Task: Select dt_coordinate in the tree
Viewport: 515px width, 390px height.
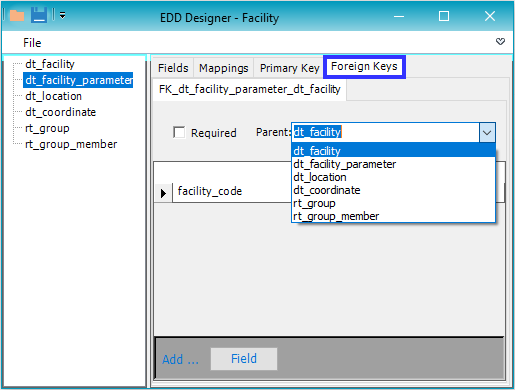Action: click(x=60, y=112)
